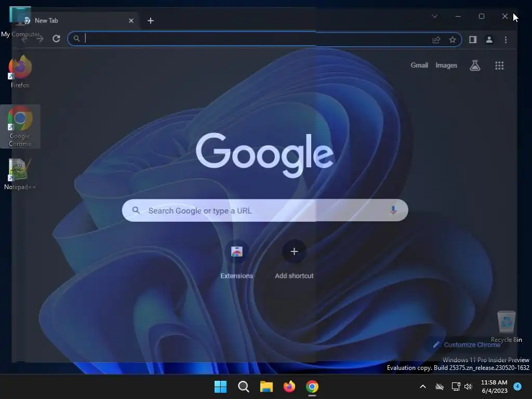Click Customize Chrome button
Screen dimensions: 532x399
point(467,345)
